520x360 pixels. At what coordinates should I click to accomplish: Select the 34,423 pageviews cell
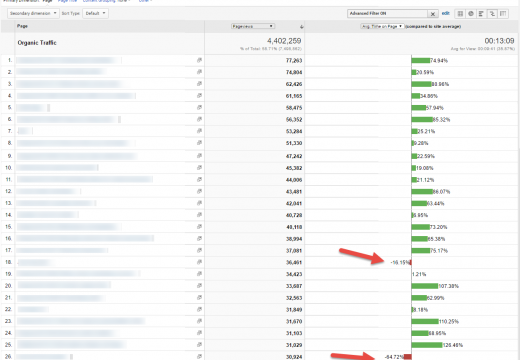294,274
